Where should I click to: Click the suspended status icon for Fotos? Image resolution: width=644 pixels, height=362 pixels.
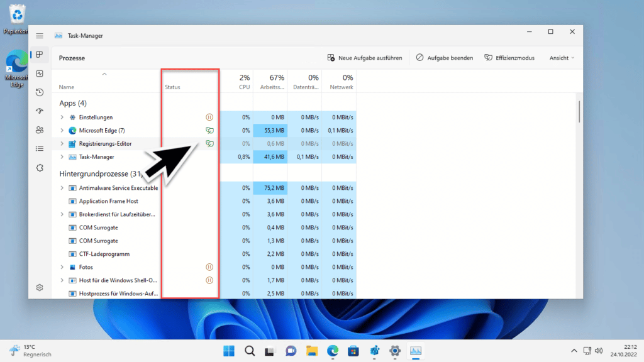[209, 267]
